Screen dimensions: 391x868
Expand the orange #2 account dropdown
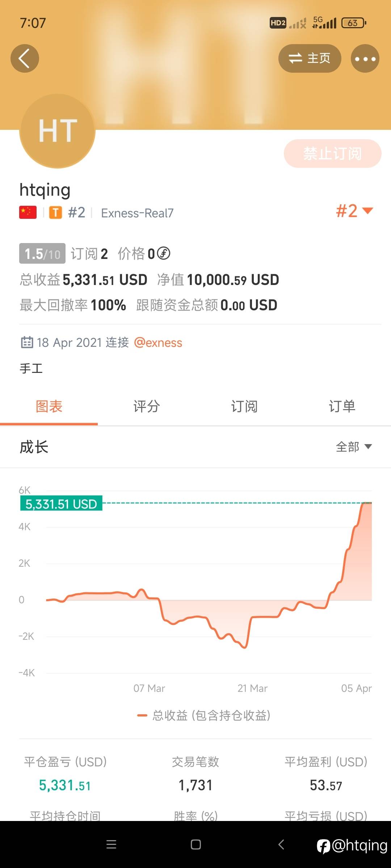pyautogui.click(x=354, y=211)
